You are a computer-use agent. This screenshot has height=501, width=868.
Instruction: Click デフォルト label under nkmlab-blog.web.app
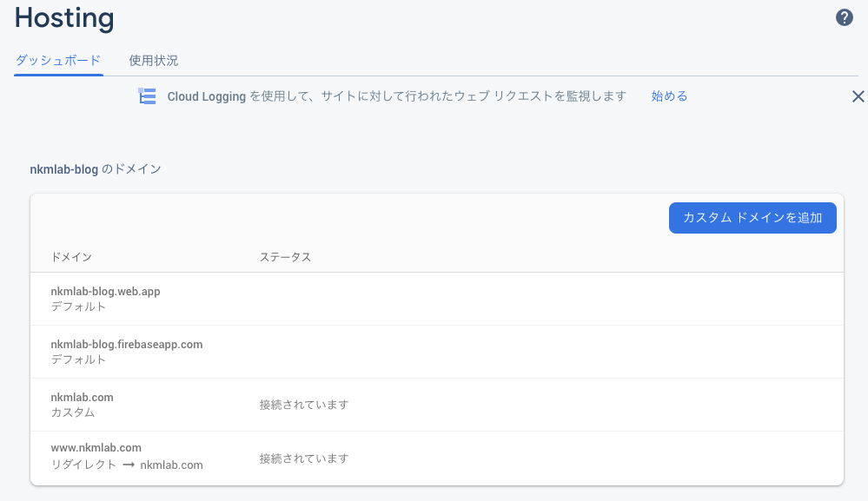pyautogui.click(x=78, y=307)
